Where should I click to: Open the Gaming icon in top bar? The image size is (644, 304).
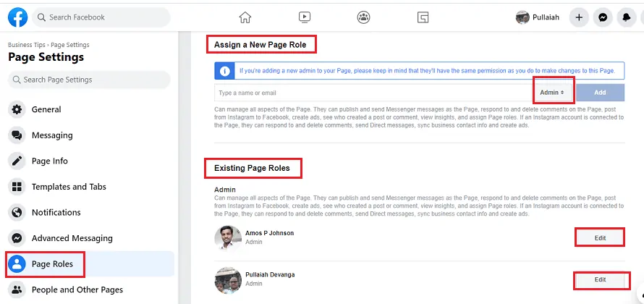coord(423,17)
